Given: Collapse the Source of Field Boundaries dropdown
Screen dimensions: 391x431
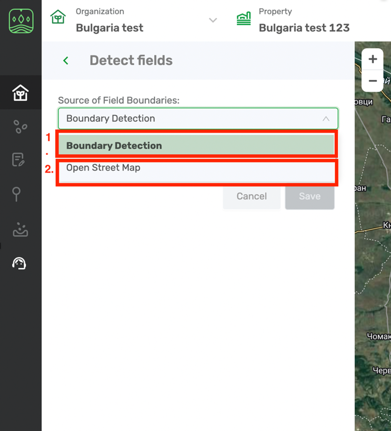Looking at the screenshot, I should coord(198,118).
